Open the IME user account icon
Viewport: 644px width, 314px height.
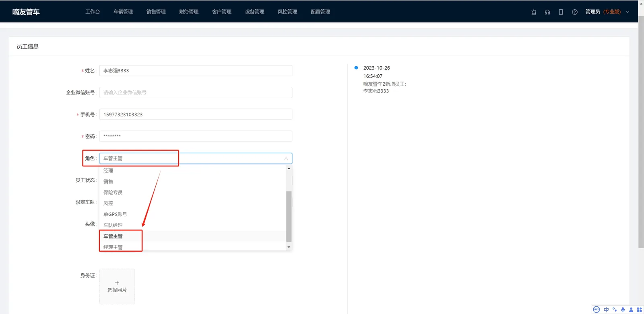pyautogui.click(x=631, y=310)
